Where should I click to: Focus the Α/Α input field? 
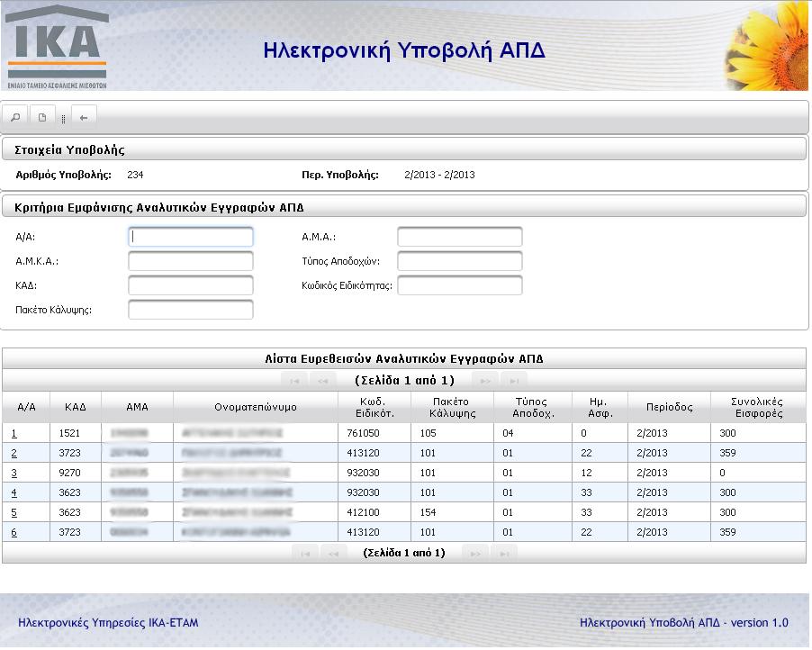[x=191, y=237]
